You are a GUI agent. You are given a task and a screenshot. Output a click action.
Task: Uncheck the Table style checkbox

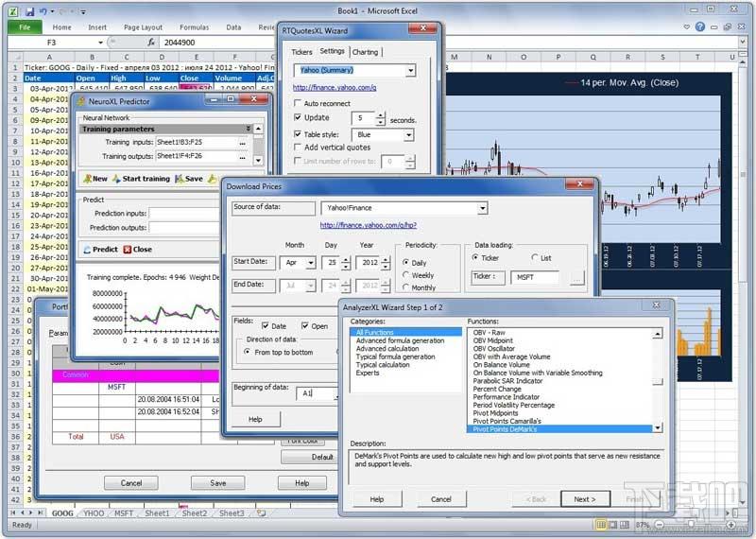[298, 133]
